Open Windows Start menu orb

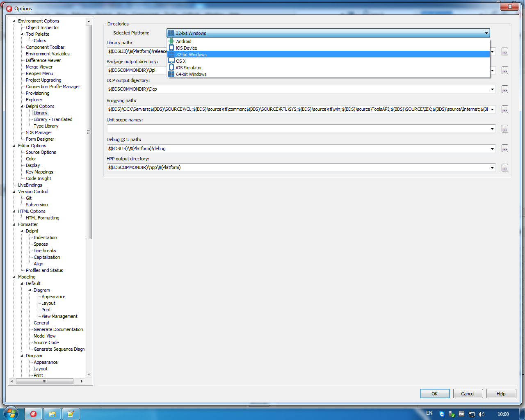tap(10, 413)
